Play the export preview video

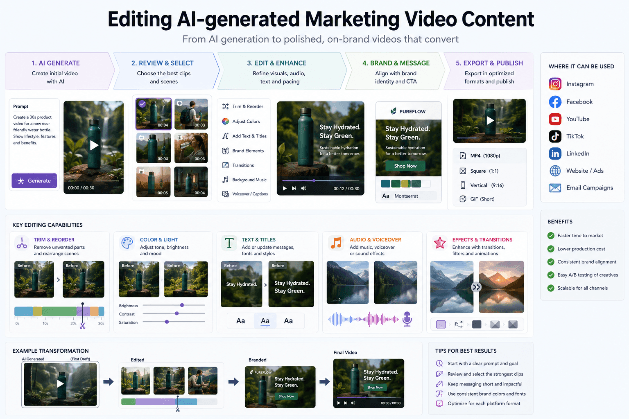490,120
